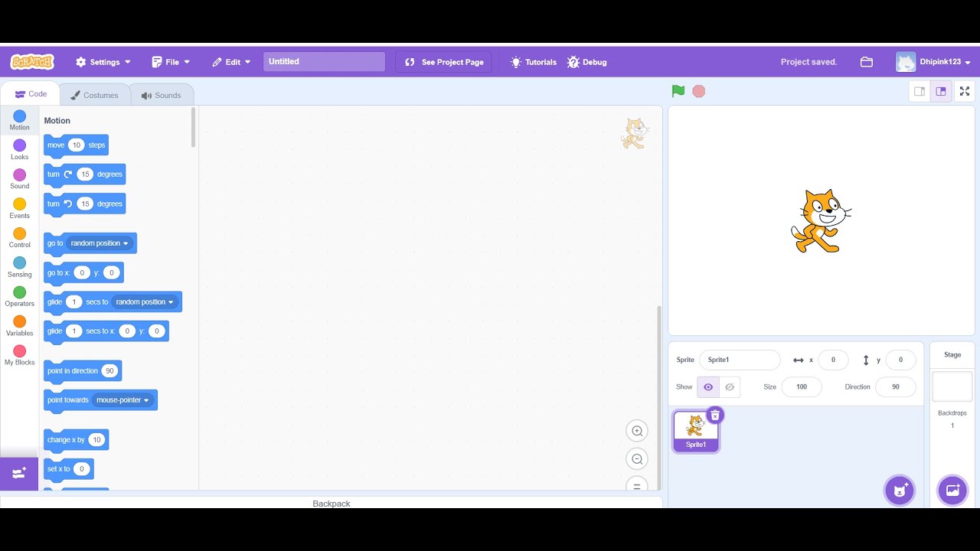Add an extension button
Image resolution: width=980 pixels, height=551 pixels.
19,473
